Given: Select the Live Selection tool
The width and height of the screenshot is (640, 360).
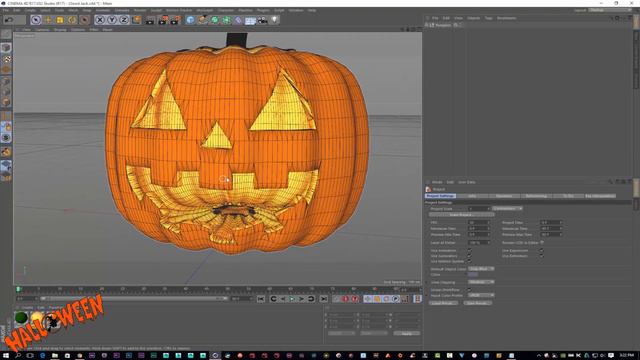Looking at the screenshot, I should coord(36,20).
